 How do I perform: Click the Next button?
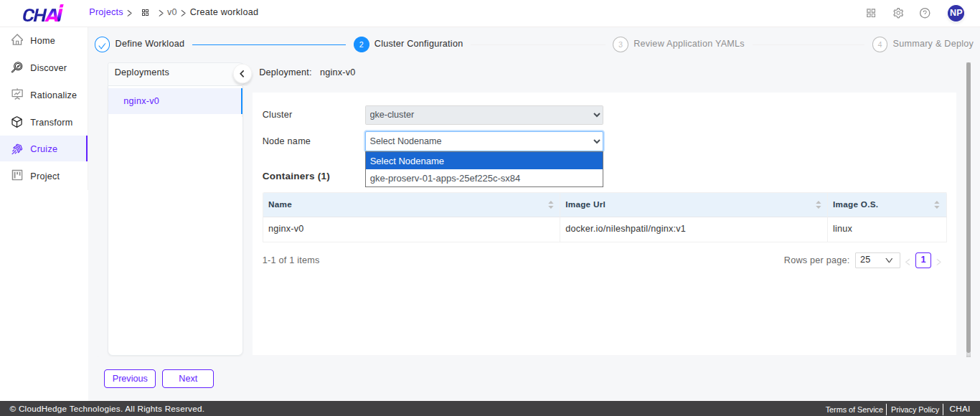pyautogui.click(x=188, y=379)
